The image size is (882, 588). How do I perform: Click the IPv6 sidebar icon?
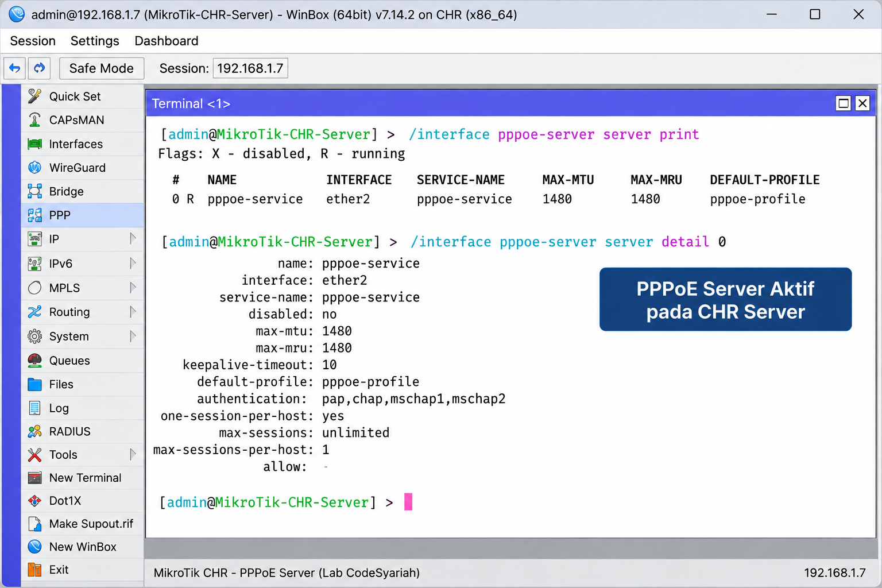[x=34, y=264]
